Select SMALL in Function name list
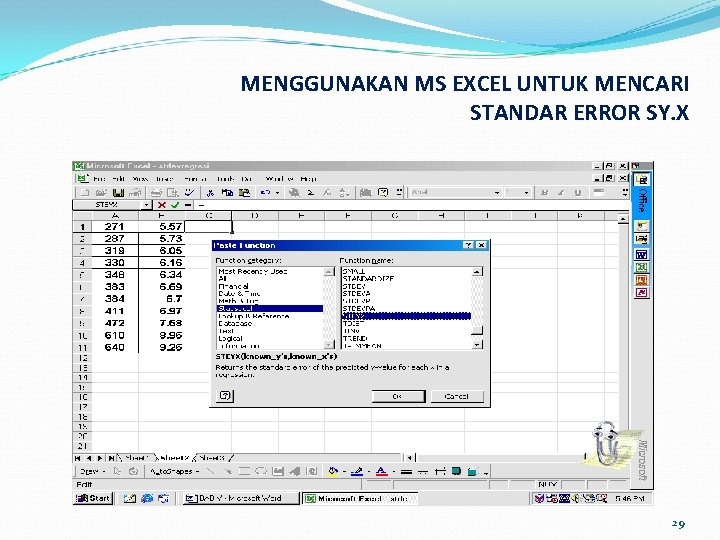Image resolution: width=720 pixels, height=540 pixels. point(354,271)
